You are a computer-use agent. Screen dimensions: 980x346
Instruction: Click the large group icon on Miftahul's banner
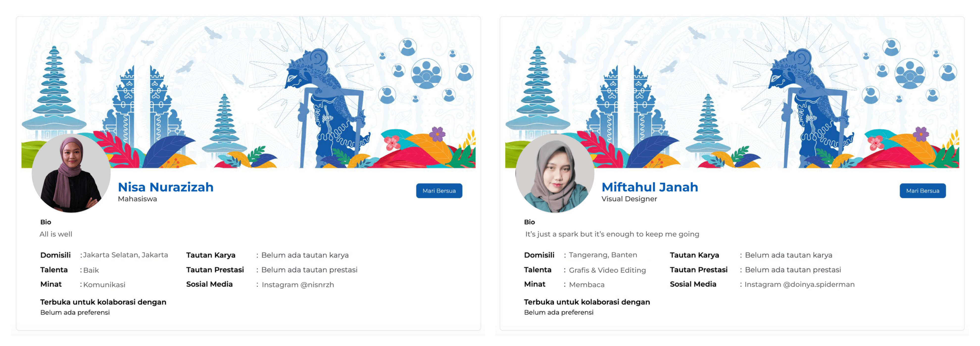pos(910,74)
